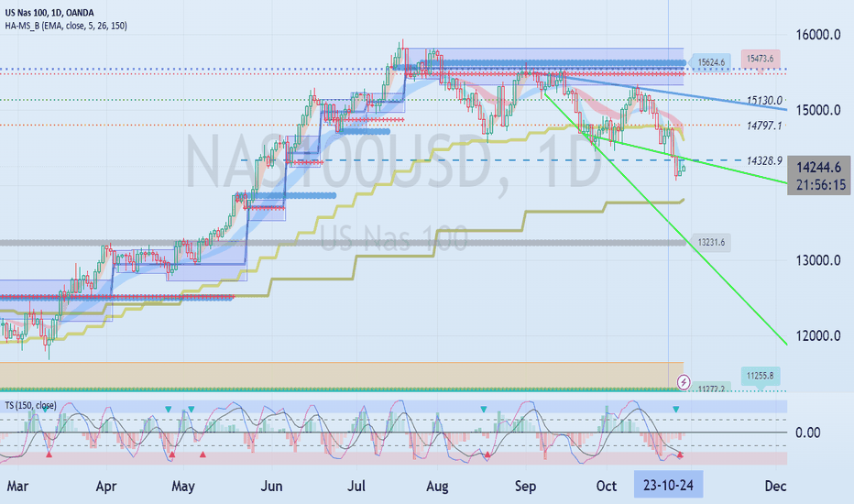Click the 15473.6 red price label
Image resolution: width=854 pixels, height=504 pixels.
coord(761,59)
